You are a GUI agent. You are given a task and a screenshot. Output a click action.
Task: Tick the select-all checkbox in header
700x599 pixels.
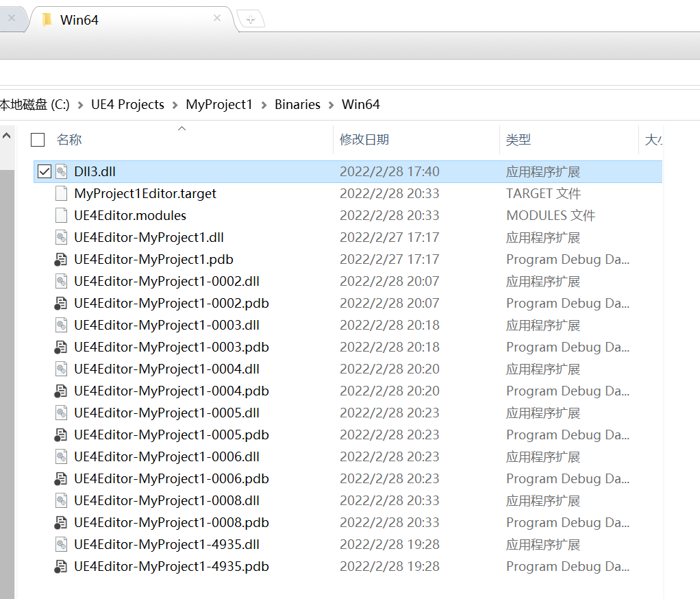point(38,140)
